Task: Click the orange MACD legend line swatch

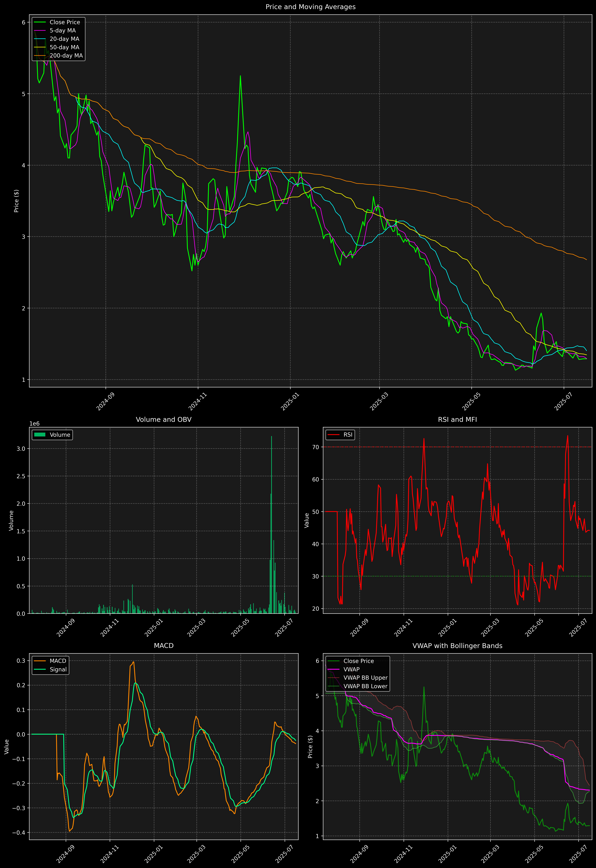Action: click(40, 661)
